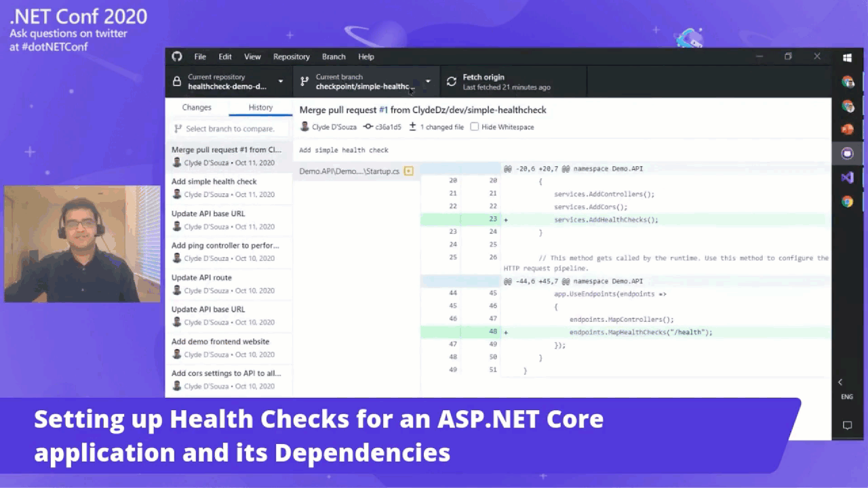Show hidden system tray icons chevron
Image resolution: width=868 pixels, height=488 pixels.
840,382
